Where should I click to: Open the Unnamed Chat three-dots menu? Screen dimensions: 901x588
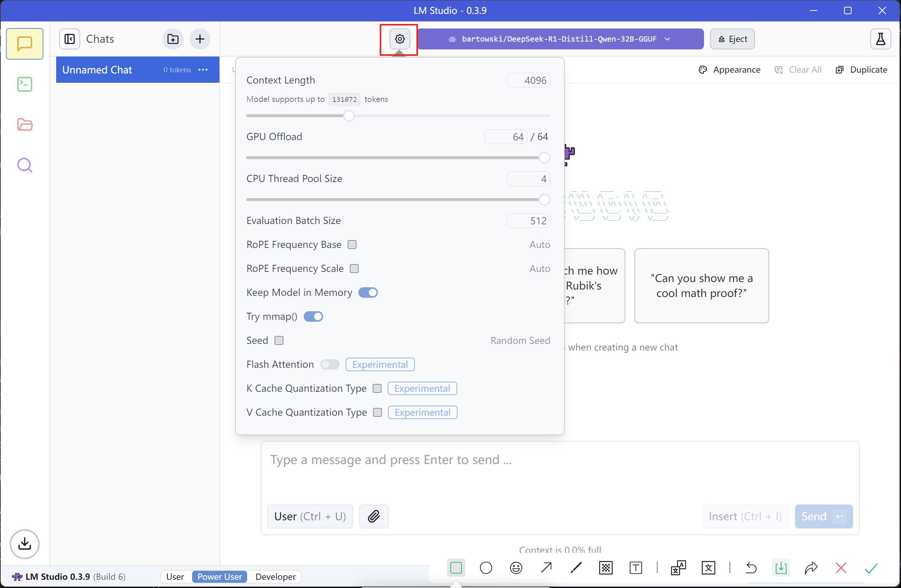tap(203, 70)
